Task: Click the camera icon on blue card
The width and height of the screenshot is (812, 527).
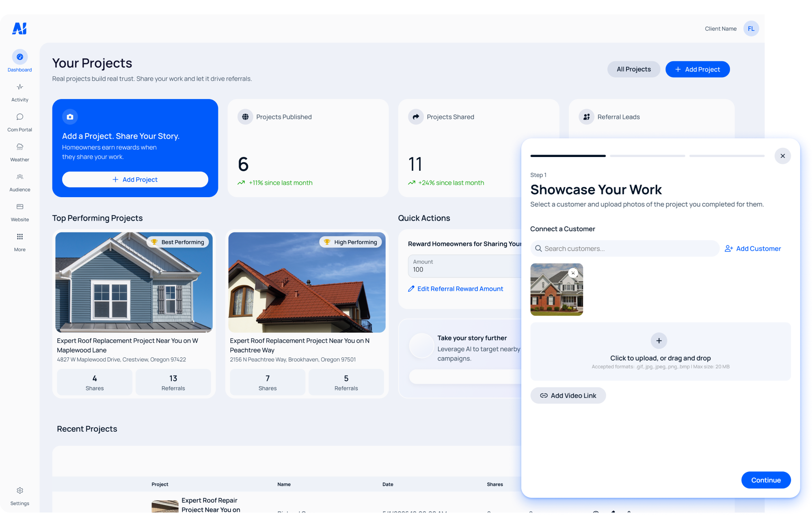Action: [x=70, y=117]
